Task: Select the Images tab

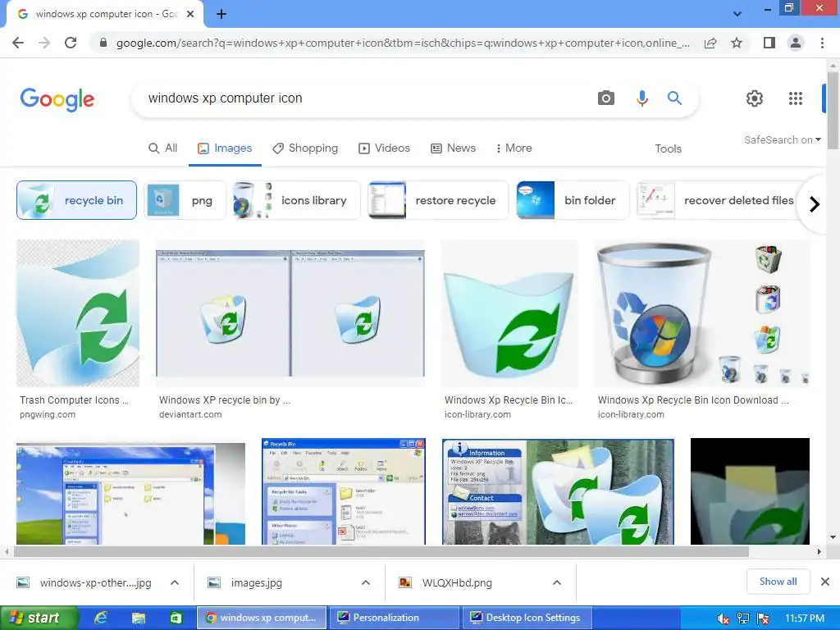Action: 225,148
